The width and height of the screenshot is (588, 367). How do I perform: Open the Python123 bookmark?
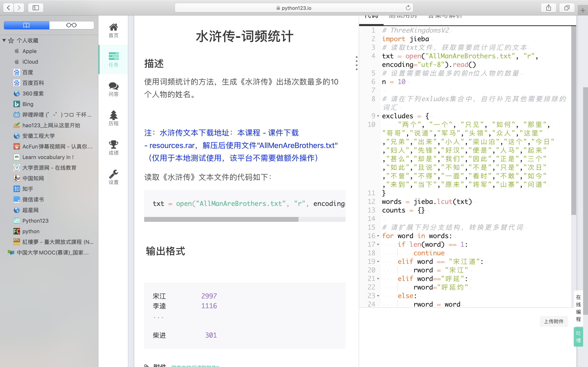[x=36, y=221]
